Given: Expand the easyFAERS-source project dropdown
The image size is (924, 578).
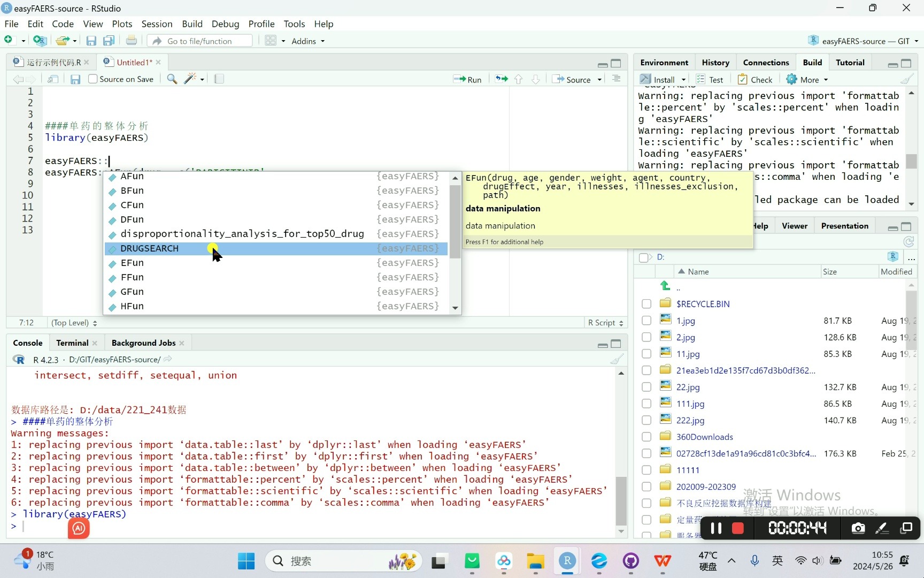Looking at the screenshot, I should (x=916, y=41).
